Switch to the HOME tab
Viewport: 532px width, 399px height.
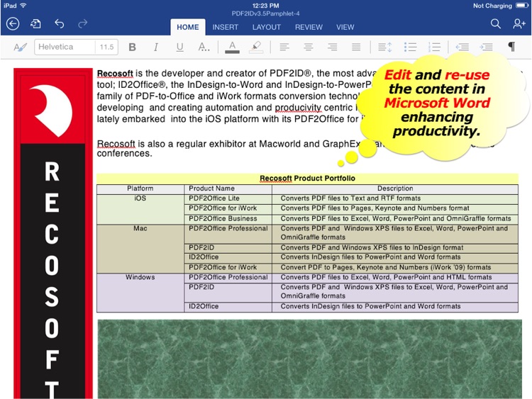click(x=188, y=27)
